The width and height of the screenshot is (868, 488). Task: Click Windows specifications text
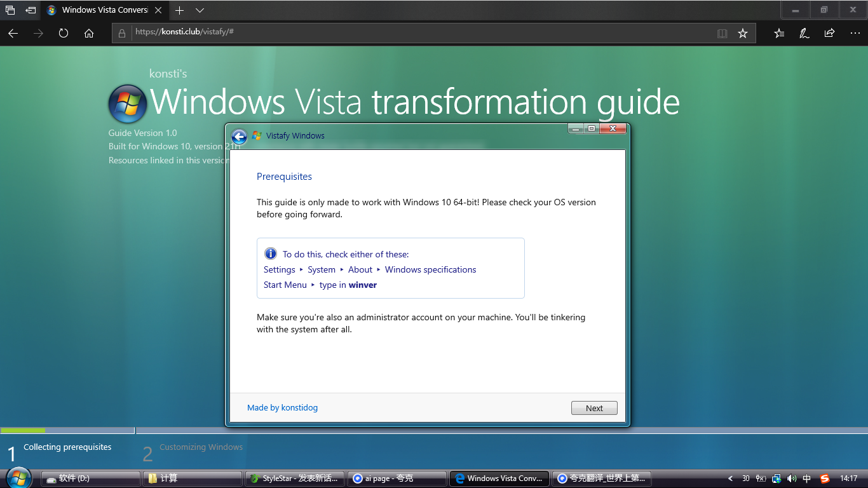(430, 269)
